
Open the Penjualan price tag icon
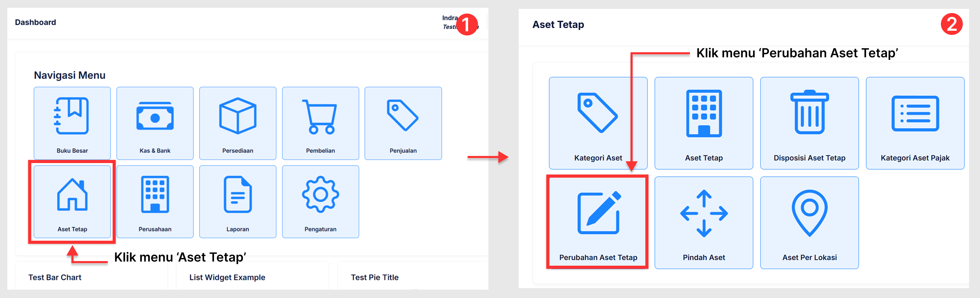(x=402, y=115)
